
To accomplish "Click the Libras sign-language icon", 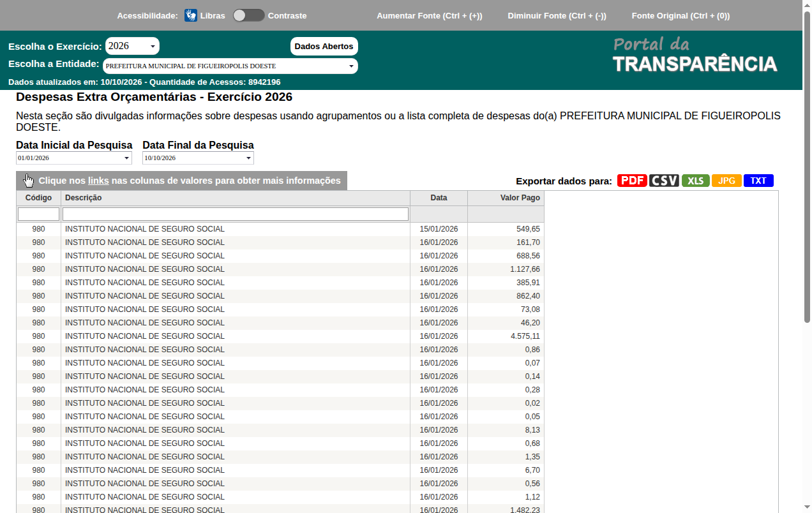I will pos(191,15).
